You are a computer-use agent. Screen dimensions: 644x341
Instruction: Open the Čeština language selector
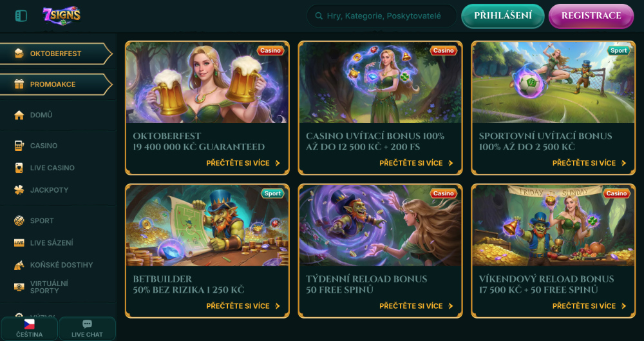(x=29, y=329)
